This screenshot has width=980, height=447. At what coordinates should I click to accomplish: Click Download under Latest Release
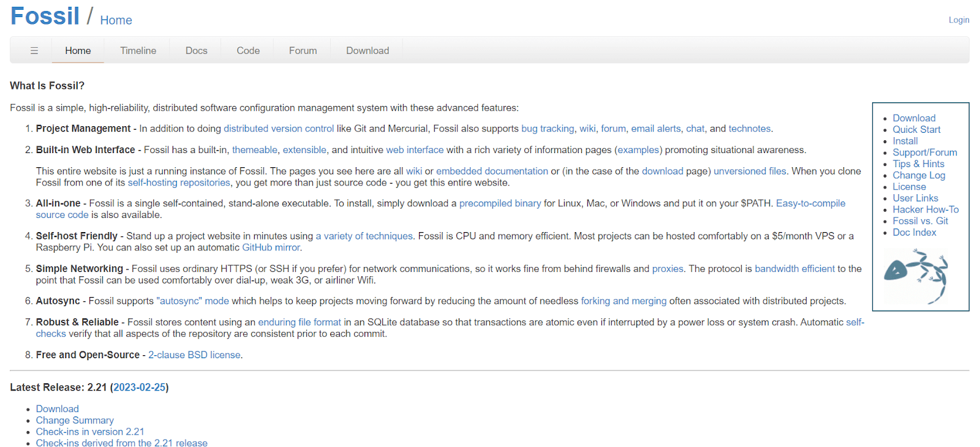57,409
